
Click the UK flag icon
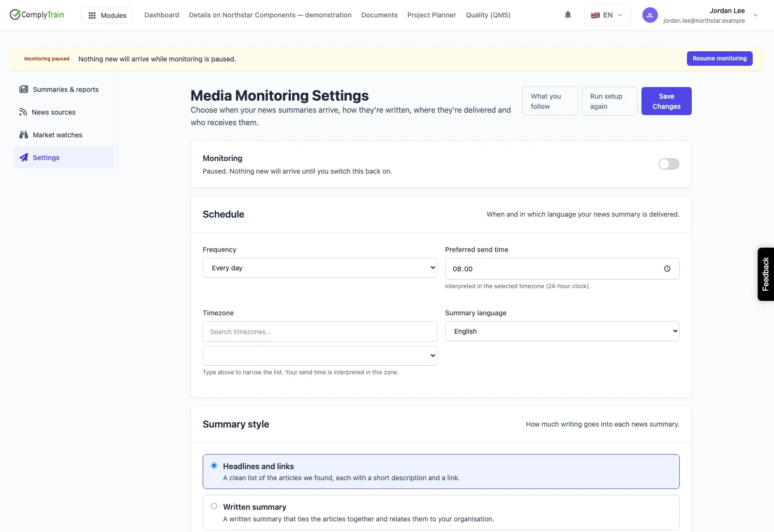click(595, 15)
